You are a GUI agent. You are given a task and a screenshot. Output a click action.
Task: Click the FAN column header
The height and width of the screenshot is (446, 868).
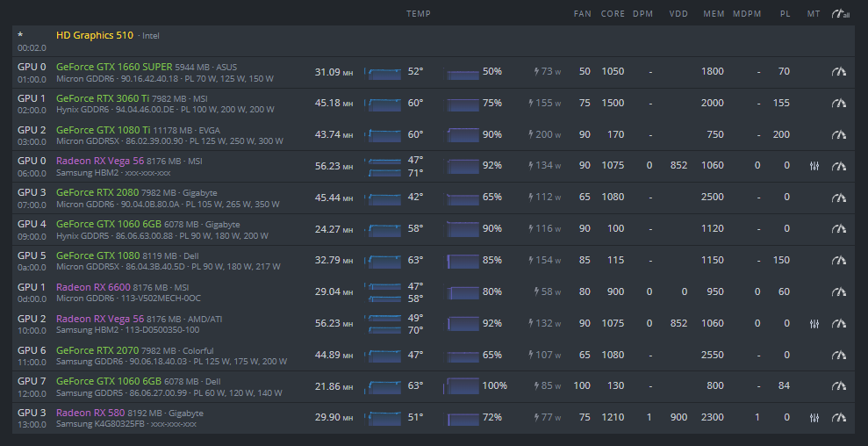[583, 14]
